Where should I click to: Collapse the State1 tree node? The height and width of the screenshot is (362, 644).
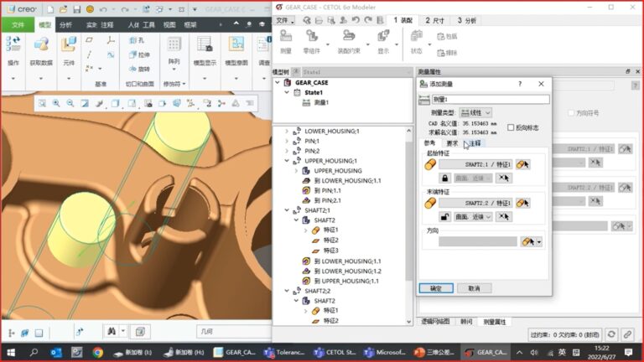(287, 92)
